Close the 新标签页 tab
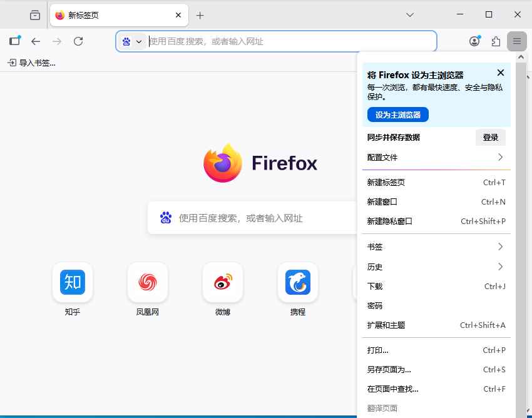 click(x=178, y=15)
